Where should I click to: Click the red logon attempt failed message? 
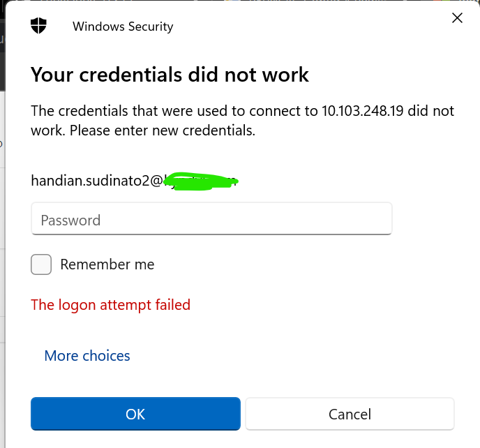tap(110, 305)
